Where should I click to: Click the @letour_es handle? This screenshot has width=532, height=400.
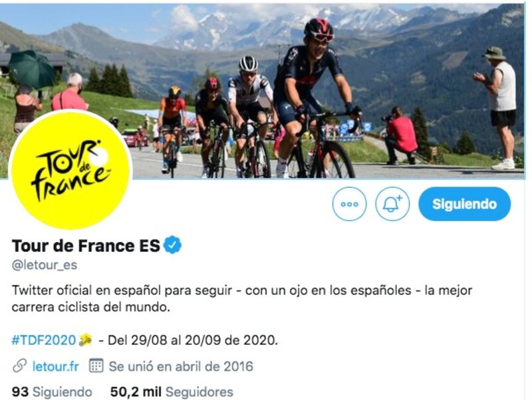[x=45, y=265]
